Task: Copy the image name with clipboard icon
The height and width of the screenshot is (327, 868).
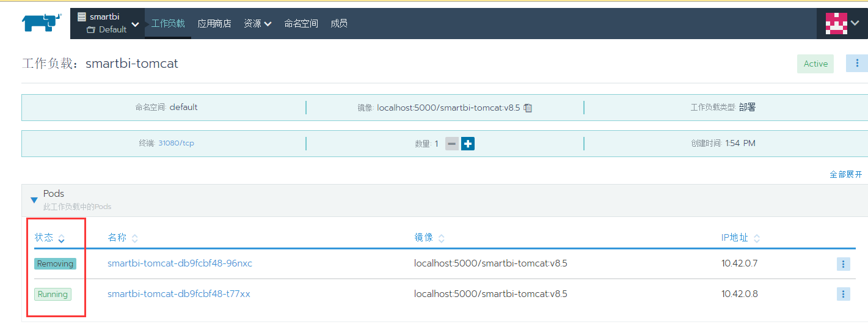Action: (x=528, y=108)
